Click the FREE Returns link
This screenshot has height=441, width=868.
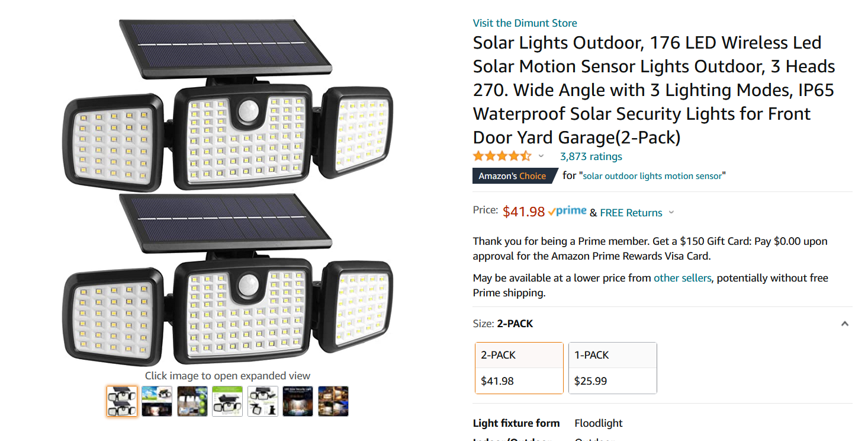tap(631, 213)
